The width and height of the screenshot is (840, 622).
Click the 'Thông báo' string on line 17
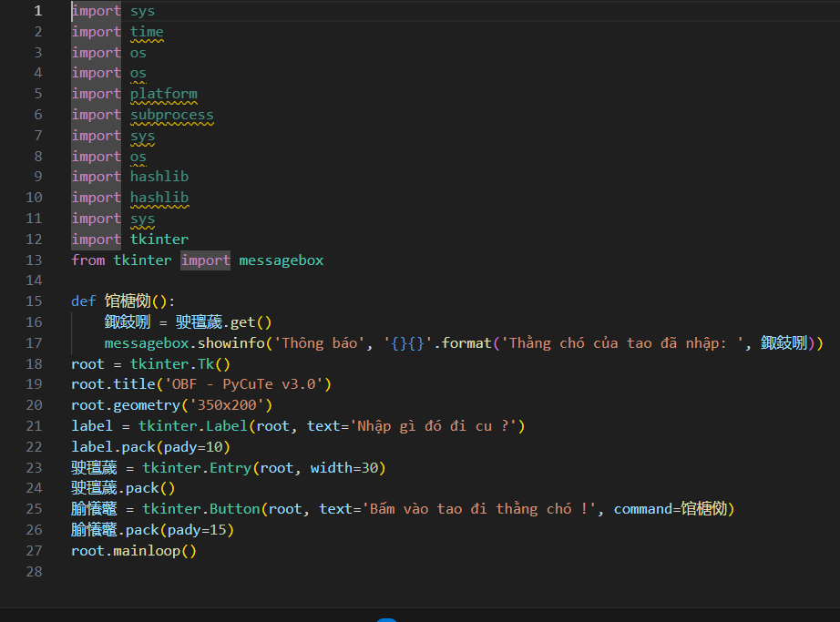319,343
